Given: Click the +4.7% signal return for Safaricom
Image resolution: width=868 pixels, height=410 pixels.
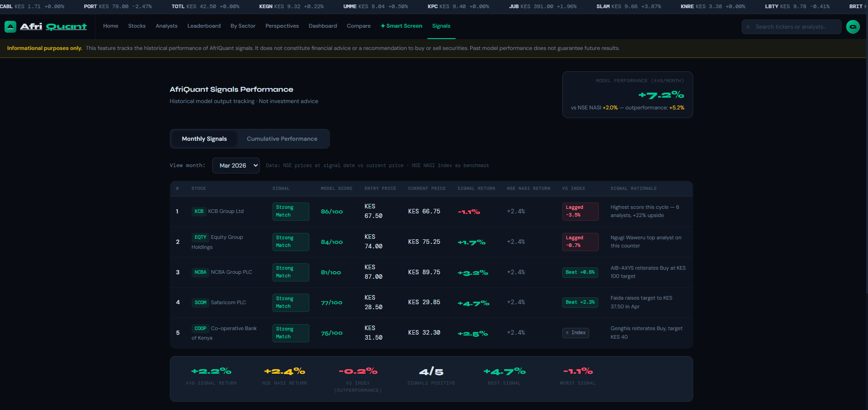Looking at the screenshot, I should point(473,303).
